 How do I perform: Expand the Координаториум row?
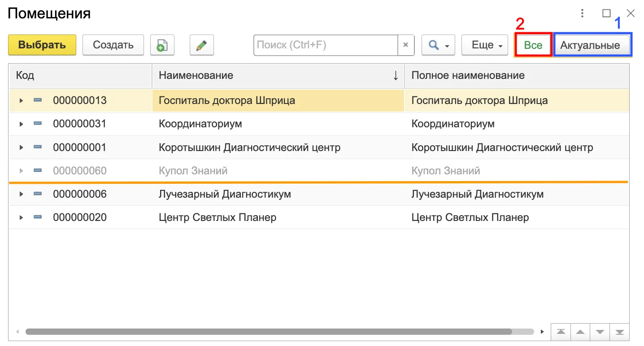[21, 124]
